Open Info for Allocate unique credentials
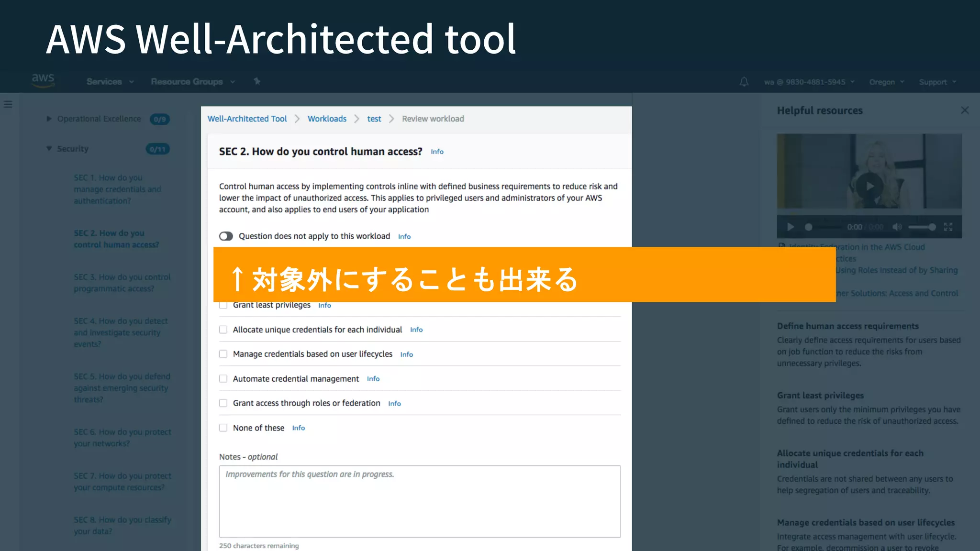This screenshot has height=551, width=980. (416, 330)
